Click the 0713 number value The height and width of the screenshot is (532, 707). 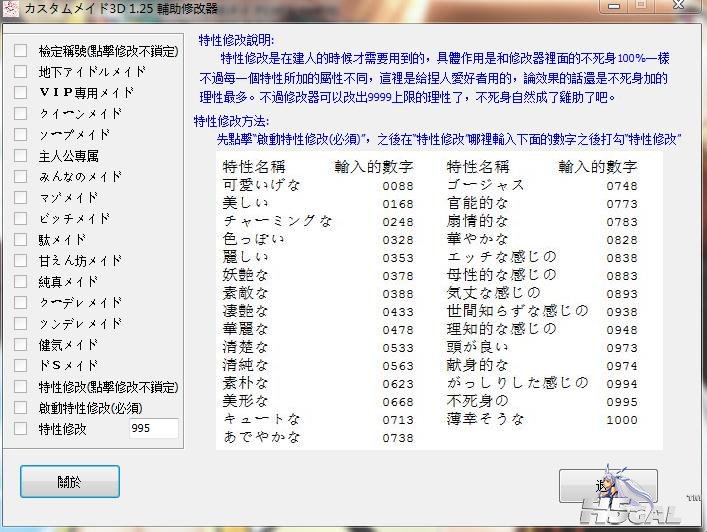pos(398,420)
